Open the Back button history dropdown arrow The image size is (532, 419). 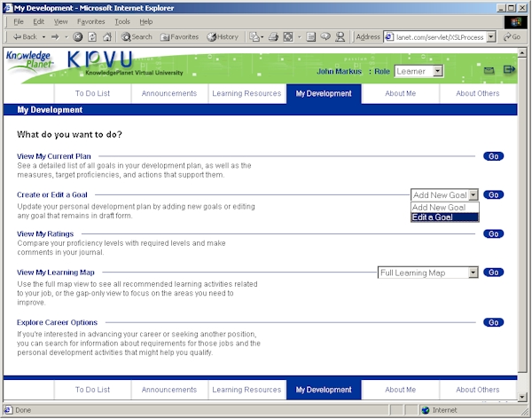(43, 37)
